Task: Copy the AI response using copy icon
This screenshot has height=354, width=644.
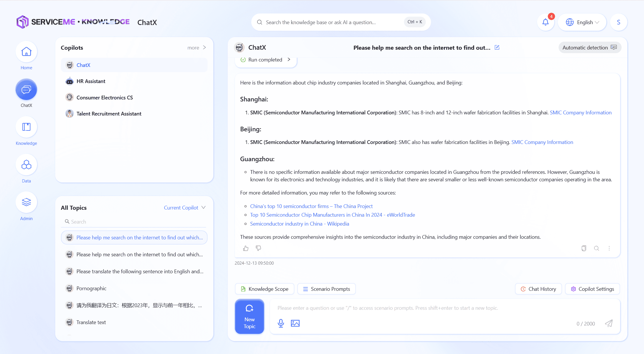Action: (x=584, y=248)
